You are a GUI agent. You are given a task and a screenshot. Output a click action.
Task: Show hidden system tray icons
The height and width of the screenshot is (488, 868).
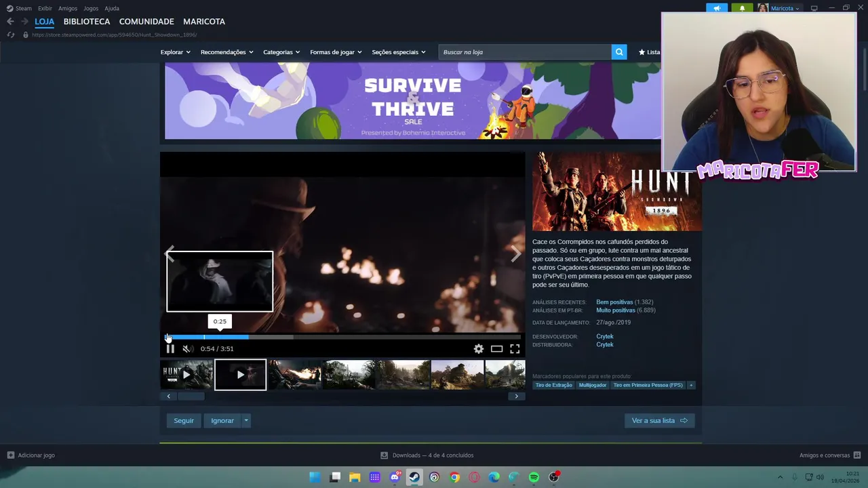click(x=780, y=477)
